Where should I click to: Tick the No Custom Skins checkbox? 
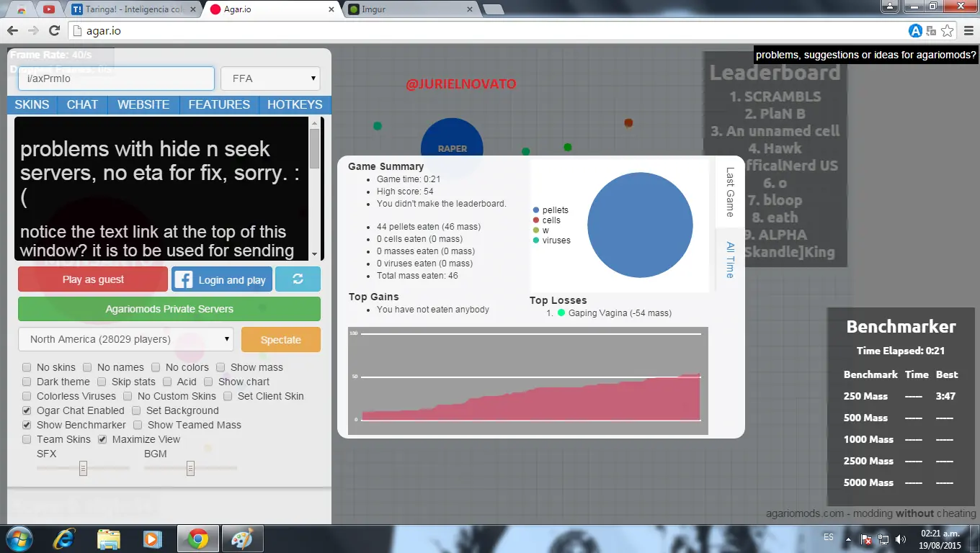click(128, 396)
